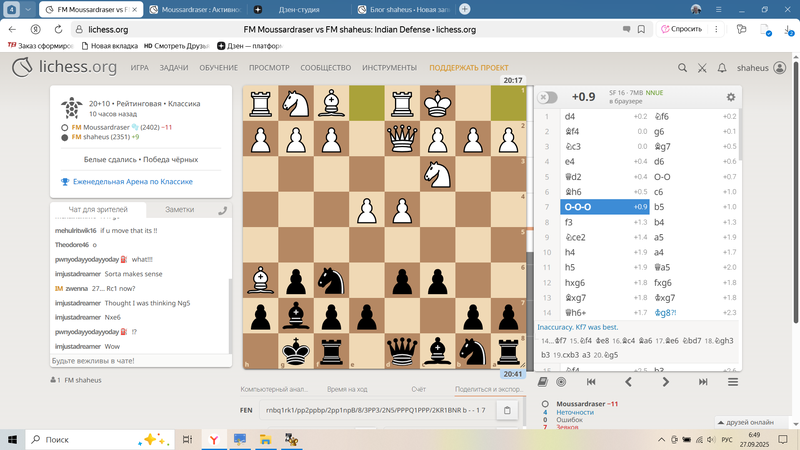
Task: Click the Yandex home button
Action: click(x=35, y=30)
